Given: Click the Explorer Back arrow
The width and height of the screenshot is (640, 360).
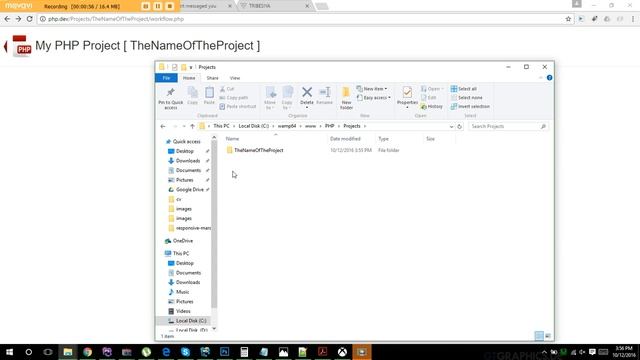Looking at the screenshot, I should coord(163,127).
